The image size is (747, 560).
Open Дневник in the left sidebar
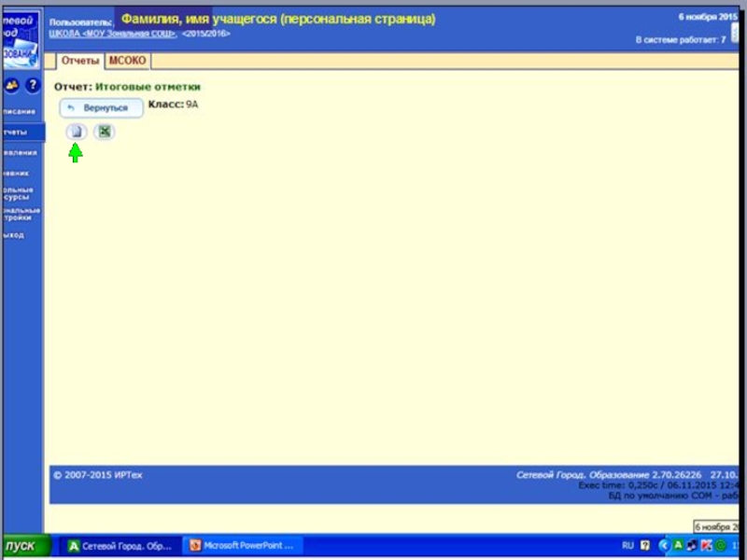(x=16, y=174)
